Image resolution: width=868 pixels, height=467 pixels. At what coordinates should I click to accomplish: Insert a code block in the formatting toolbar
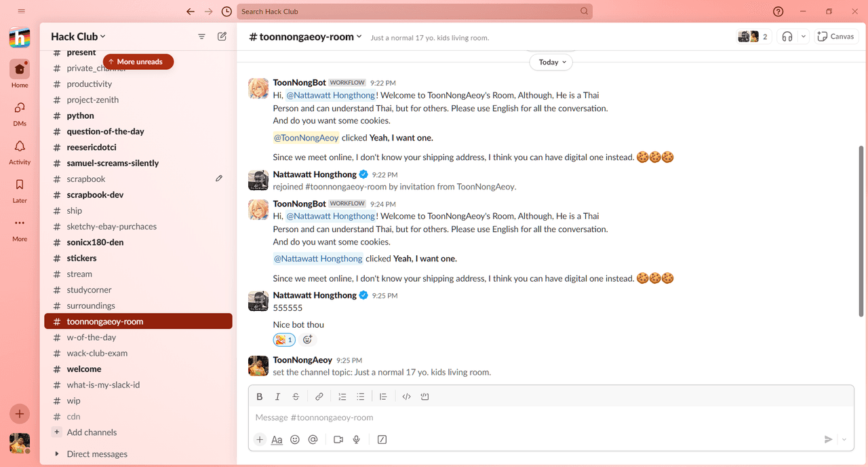[425, 397]
